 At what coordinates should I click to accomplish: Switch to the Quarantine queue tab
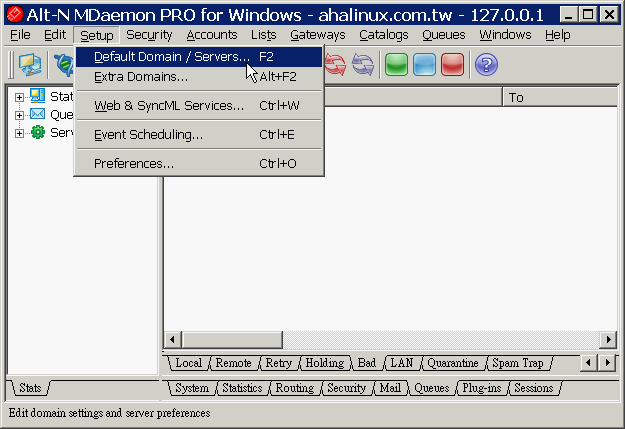pos(452,363)
